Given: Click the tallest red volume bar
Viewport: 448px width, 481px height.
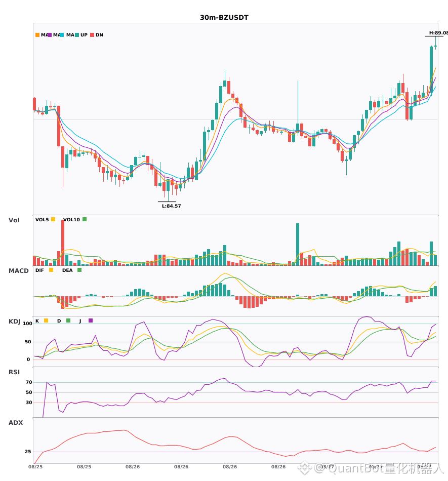Looking at the screenshot, I should (x=63, y=243).
